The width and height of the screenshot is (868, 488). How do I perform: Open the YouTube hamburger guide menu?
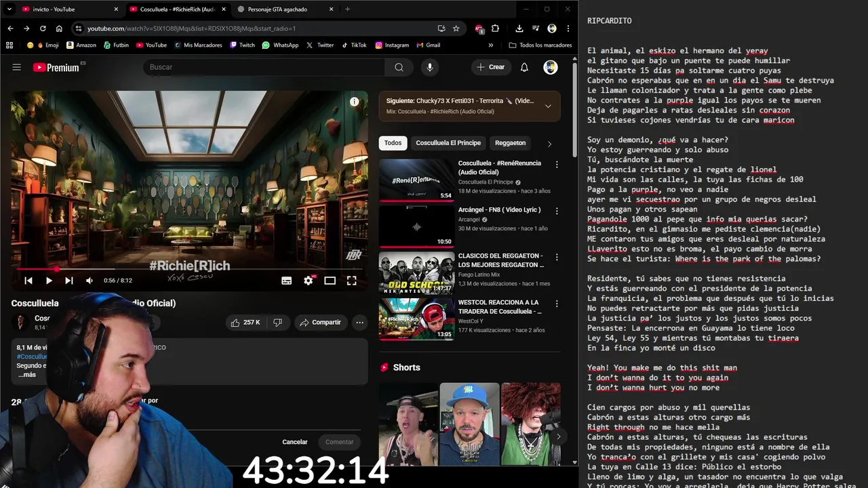(17, 67)
